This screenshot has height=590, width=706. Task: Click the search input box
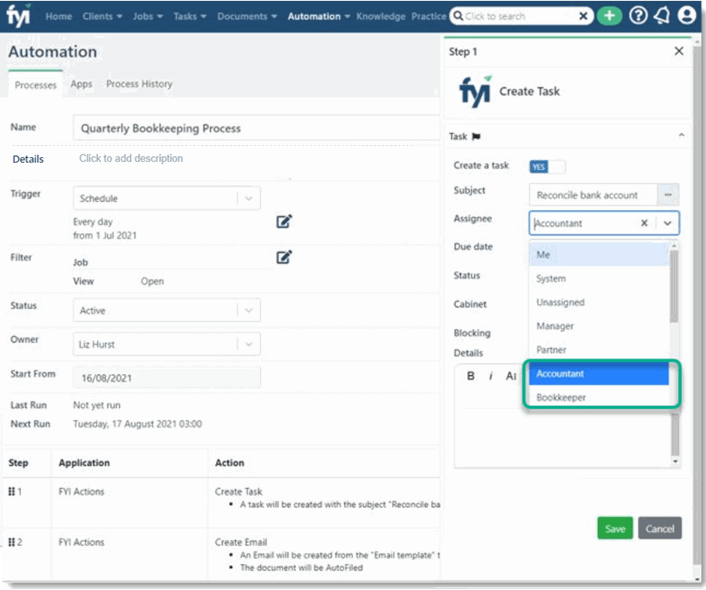pos(520,16)
